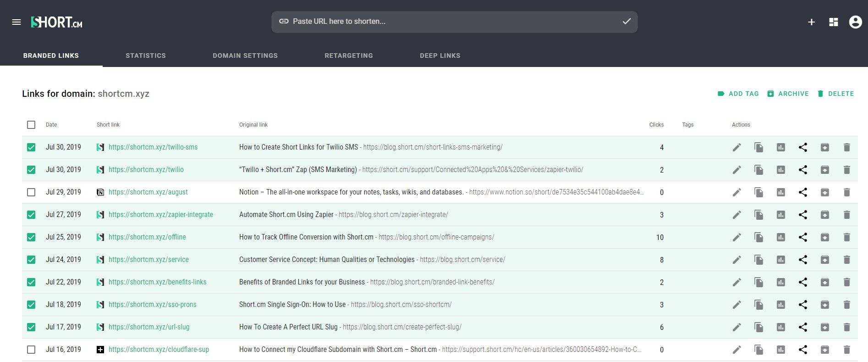Uncheck the offline row checkbox
Screen dimensions: 868x362
pos(31,237)
